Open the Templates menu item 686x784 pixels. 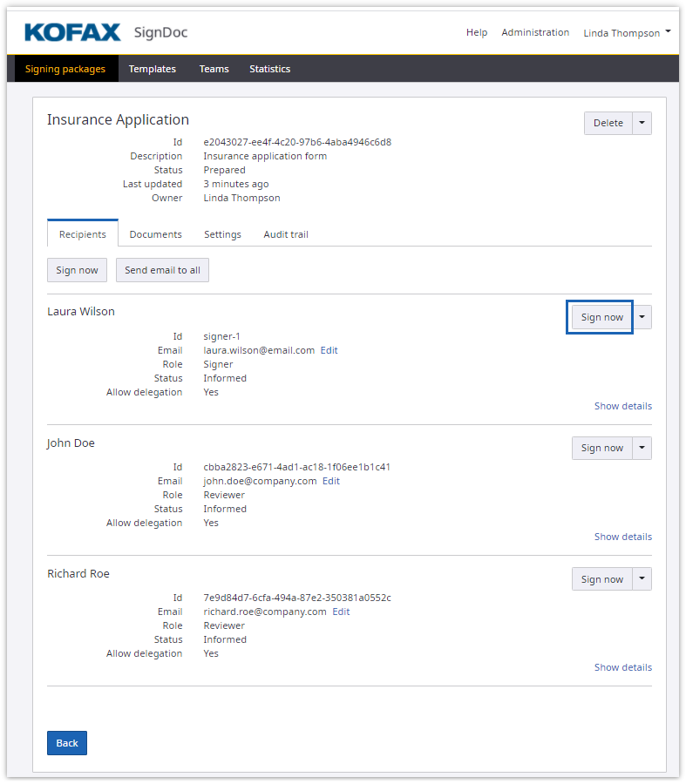pos(152,69)
